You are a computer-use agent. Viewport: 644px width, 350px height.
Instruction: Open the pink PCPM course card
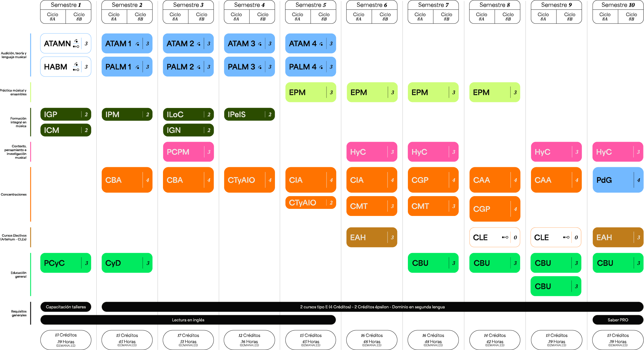point(188,152)
